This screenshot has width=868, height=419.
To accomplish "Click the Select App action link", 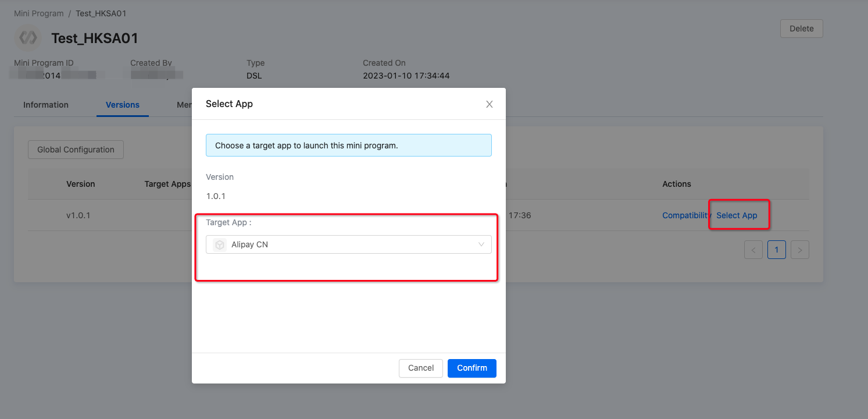I will point(737,215).
